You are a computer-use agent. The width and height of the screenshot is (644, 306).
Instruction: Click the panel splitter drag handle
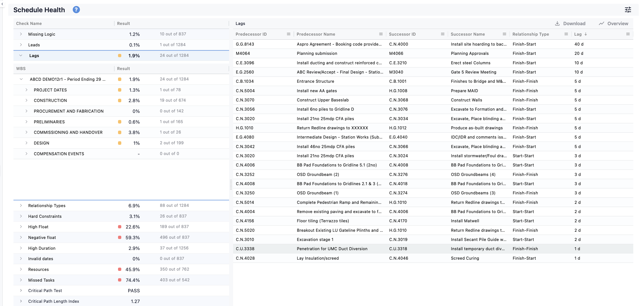[231, 185]
